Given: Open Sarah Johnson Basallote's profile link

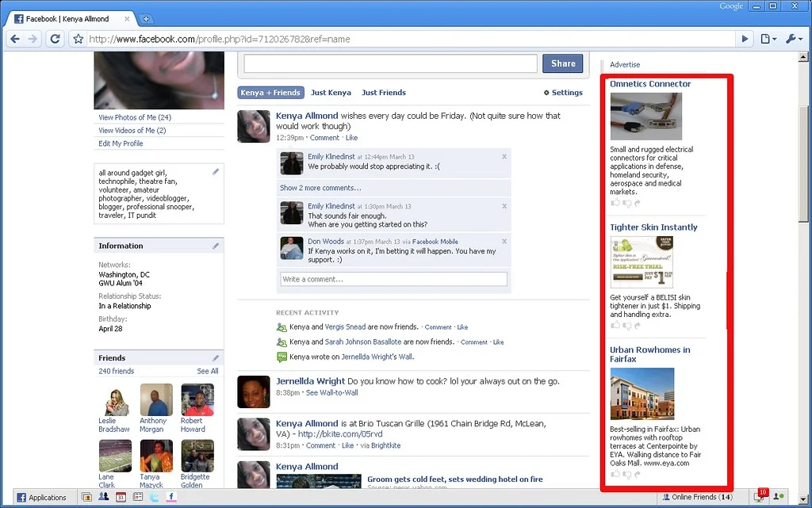Looking at the screenshot, I should [363, 342].
